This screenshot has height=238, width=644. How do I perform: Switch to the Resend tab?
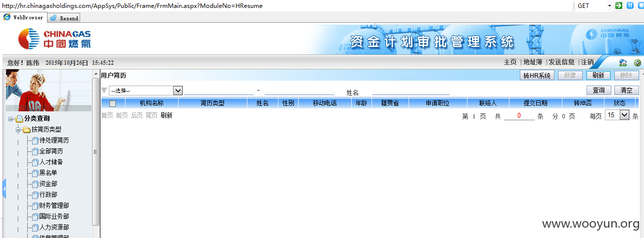click(x=64, y=18)
